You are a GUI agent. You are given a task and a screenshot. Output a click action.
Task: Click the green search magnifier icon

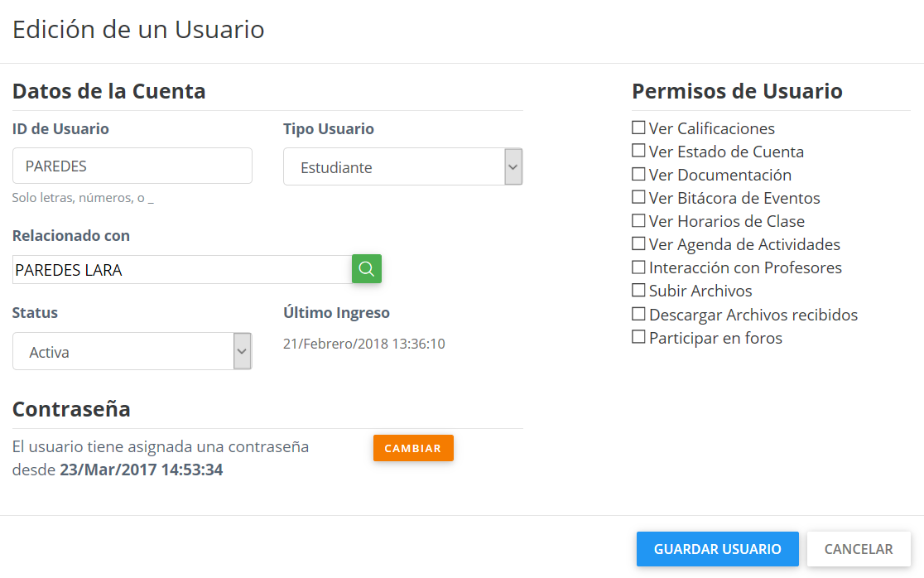click(x=366, y=269)
